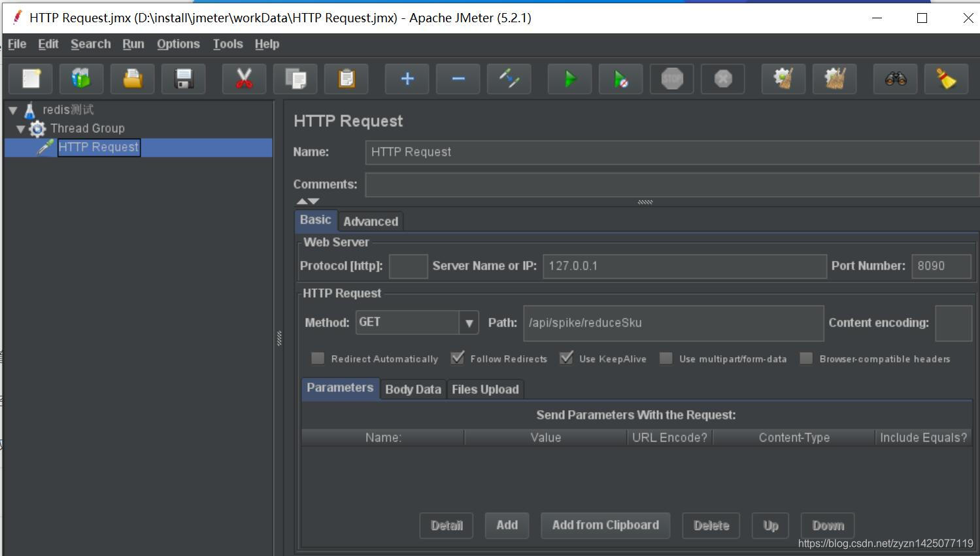Screen dimensions: 980x556
Task: Click the Clear All results icon
Action: point(834,79)
